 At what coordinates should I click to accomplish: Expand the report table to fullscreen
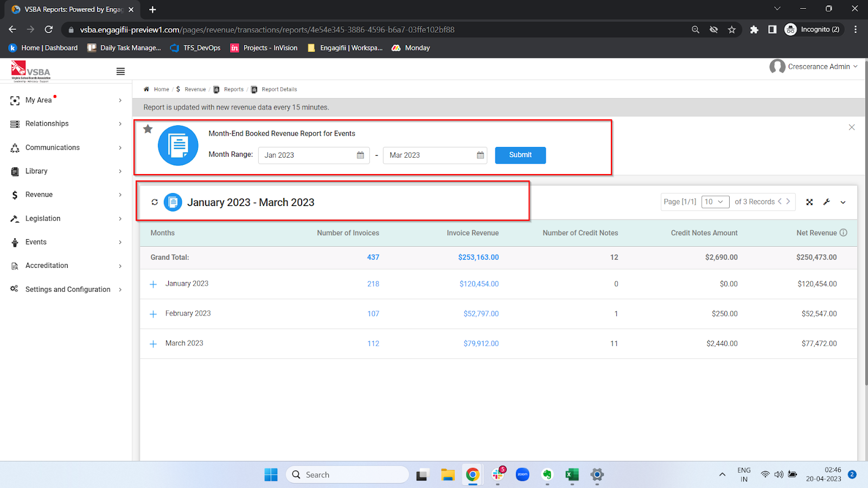pyautogui.click(x=809, y=202)
